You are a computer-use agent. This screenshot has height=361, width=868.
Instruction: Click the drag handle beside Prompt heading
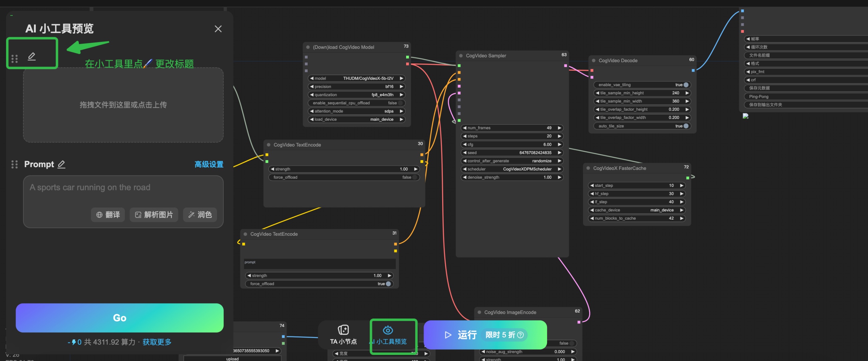14,164
